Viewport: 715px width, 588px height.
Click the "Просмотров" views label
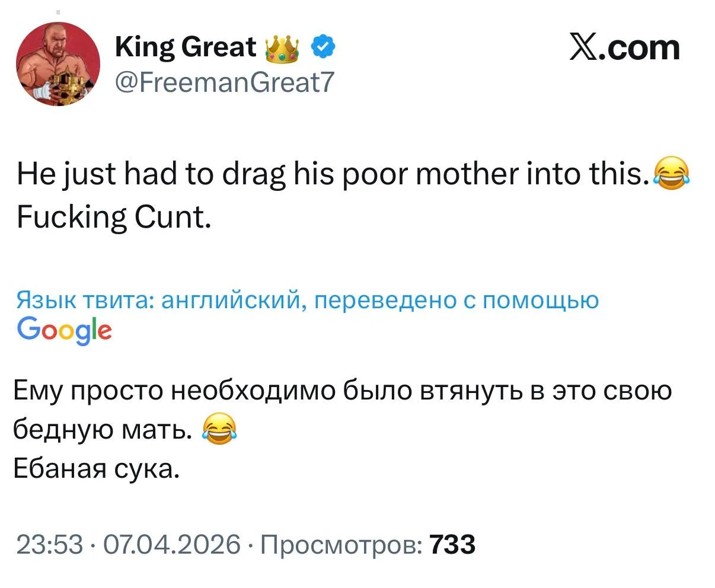tap(340, 544)
